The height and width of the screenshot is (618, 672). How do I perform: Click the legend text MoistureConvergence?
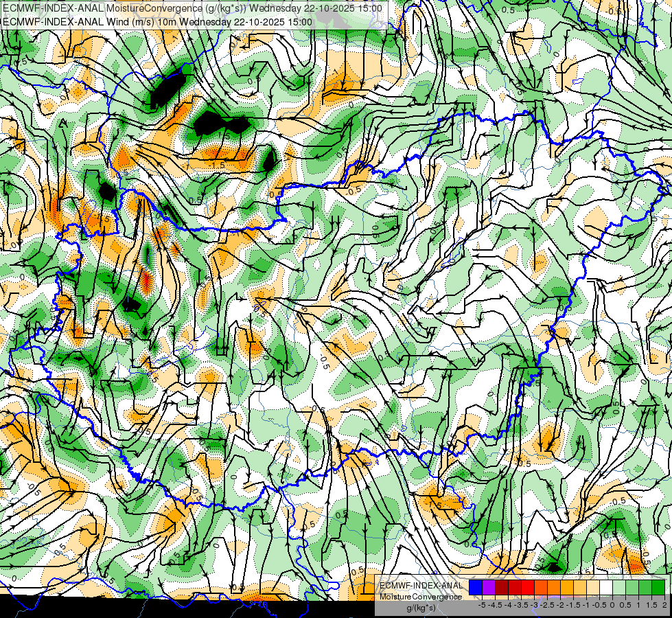coord(421,597)
